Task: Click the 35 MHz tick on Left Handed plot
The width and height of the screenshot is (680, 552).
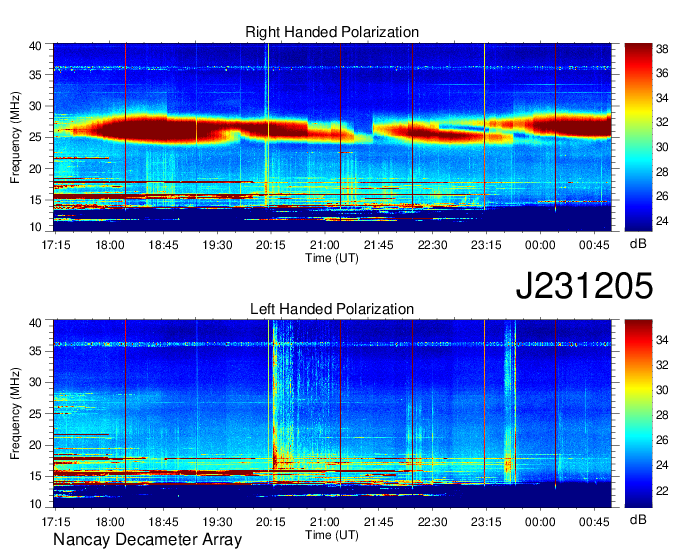Action: click(35, 351)
